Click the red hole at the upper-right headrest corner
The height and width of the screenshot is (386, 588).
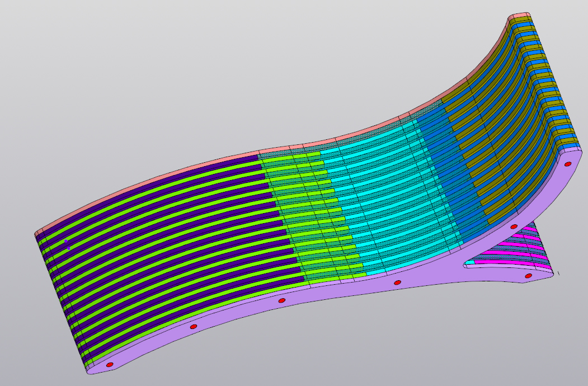pyautogui.click(x=568, y=164)
